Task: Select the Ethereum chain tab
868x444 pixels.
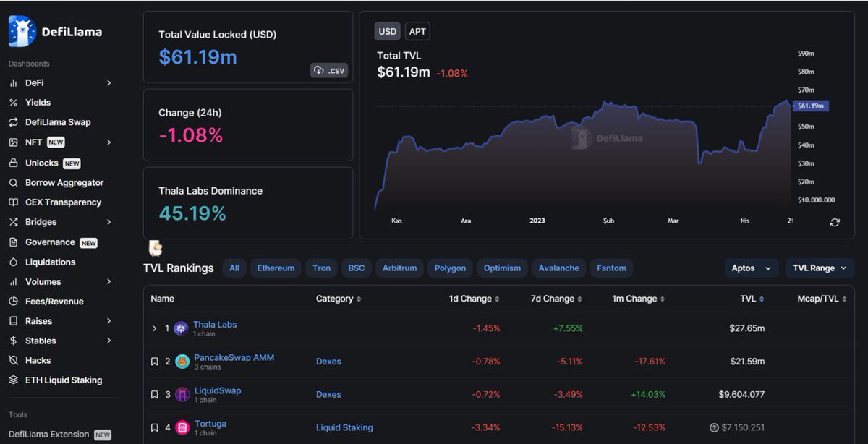Action: tap(276, 268)
